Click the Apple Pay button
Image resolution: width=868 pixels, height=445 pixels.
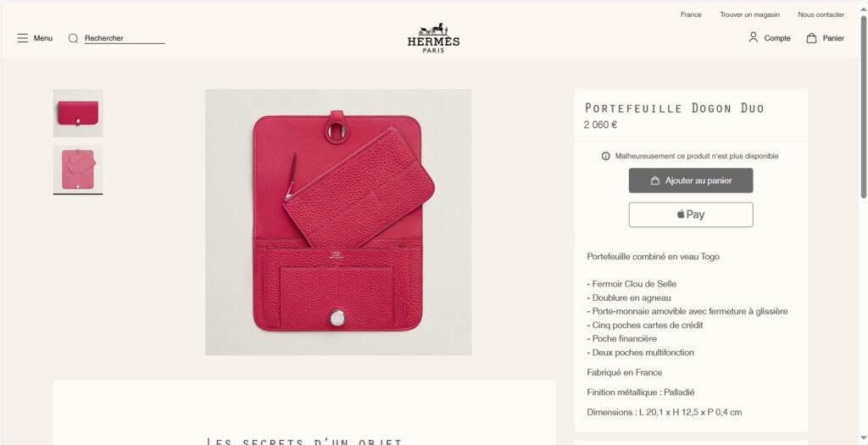691,214
